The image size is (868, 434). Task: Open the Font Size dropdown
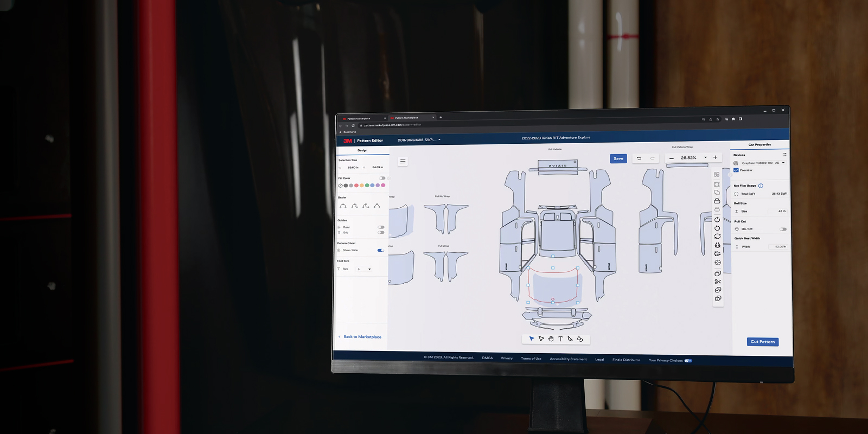click(364, 269)
